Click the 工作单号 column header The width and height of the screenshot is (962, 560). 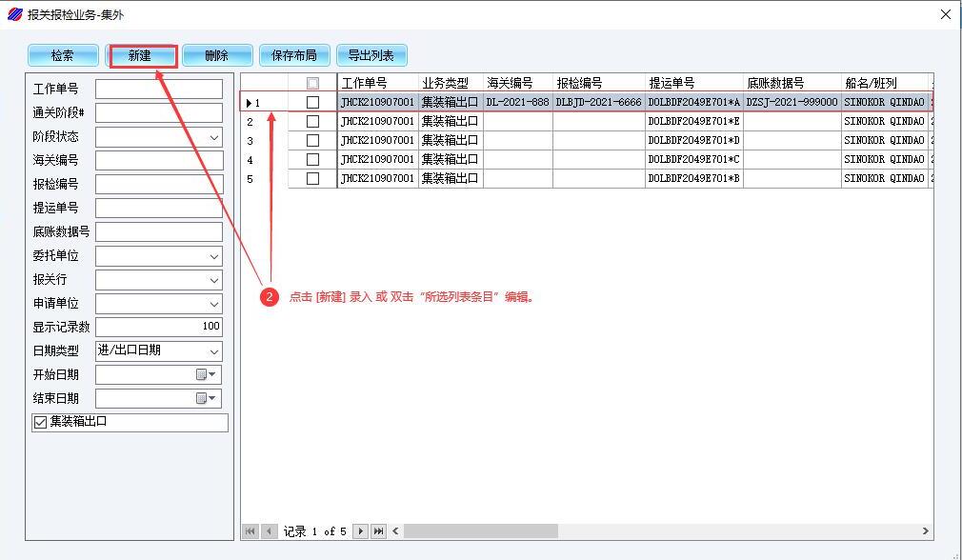point(377,84)
